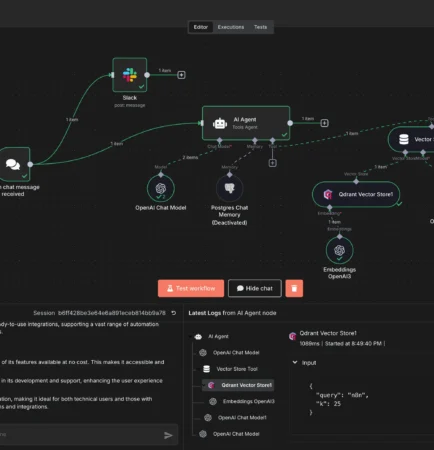Select the Slack node icon
This screenshot has height=450, width=434.
pyautogui.click(x=130, y=75)
